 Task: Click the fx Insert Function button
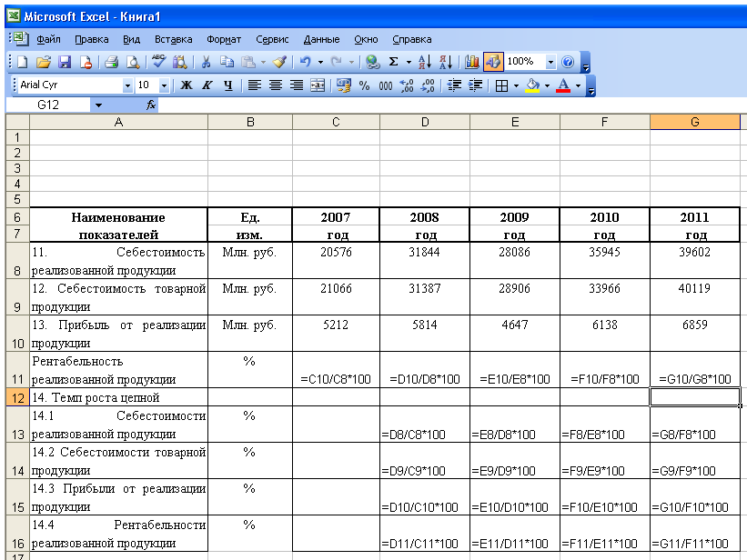[x=151, y=105]
